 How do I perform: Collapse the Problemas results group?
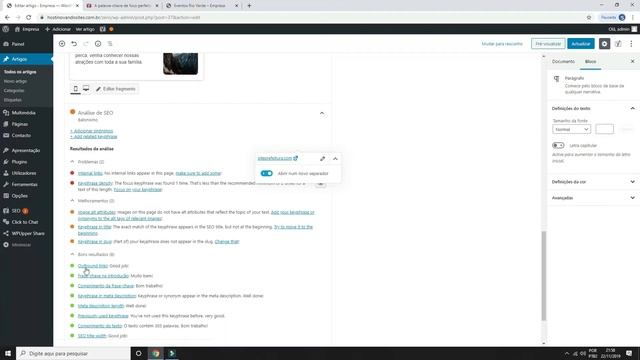click(x=72, y=162)
